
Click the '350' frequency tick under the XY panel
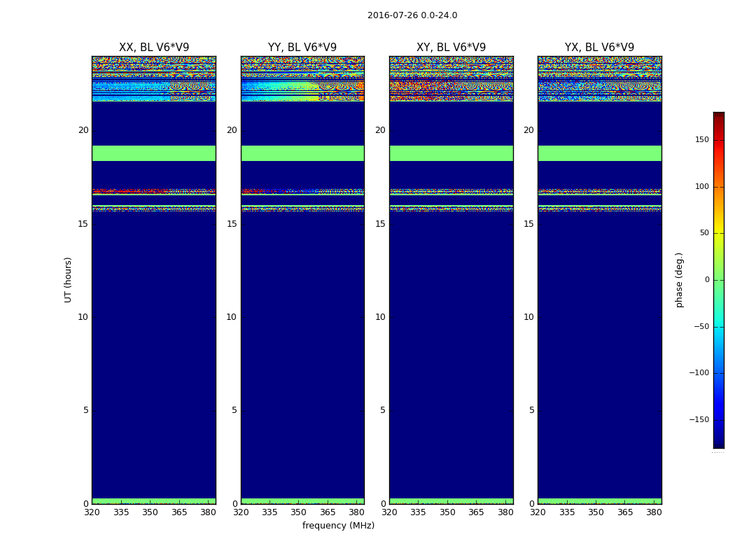(x=447, y=512)
